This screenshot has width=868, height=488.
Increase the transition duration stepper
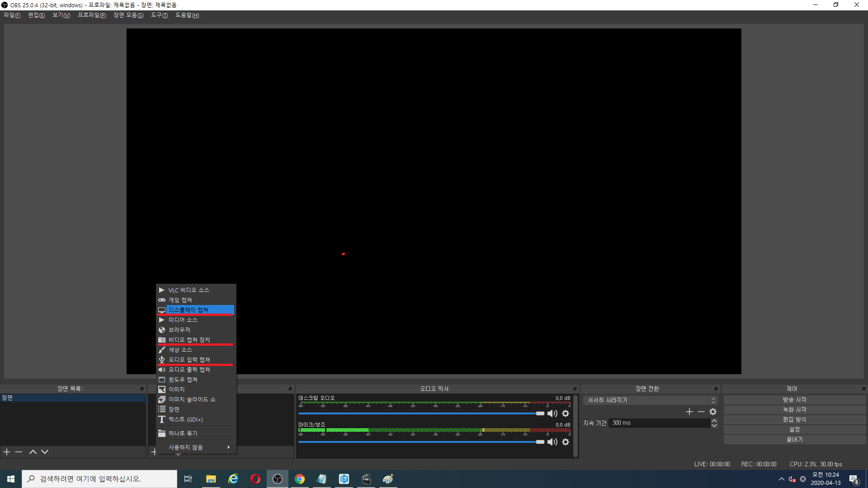click(714, 421)
